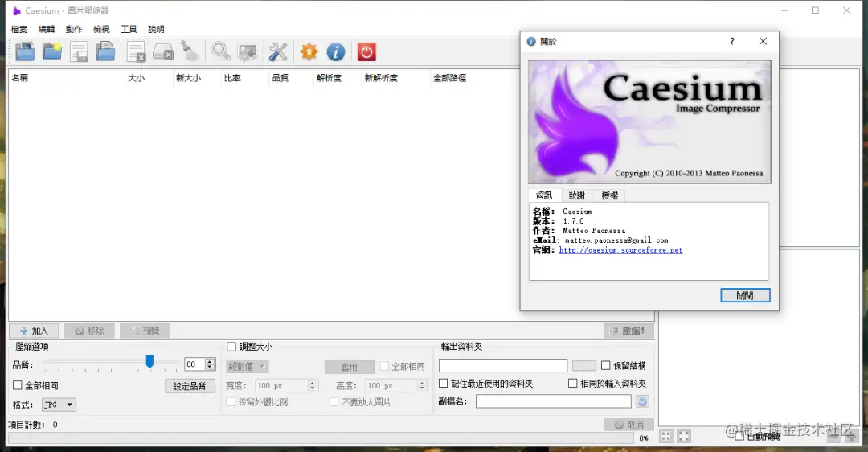Click the Preview magnifying glass toolbar icon
Viewport: 868px width, 452px height.
[x=221, y=51]
